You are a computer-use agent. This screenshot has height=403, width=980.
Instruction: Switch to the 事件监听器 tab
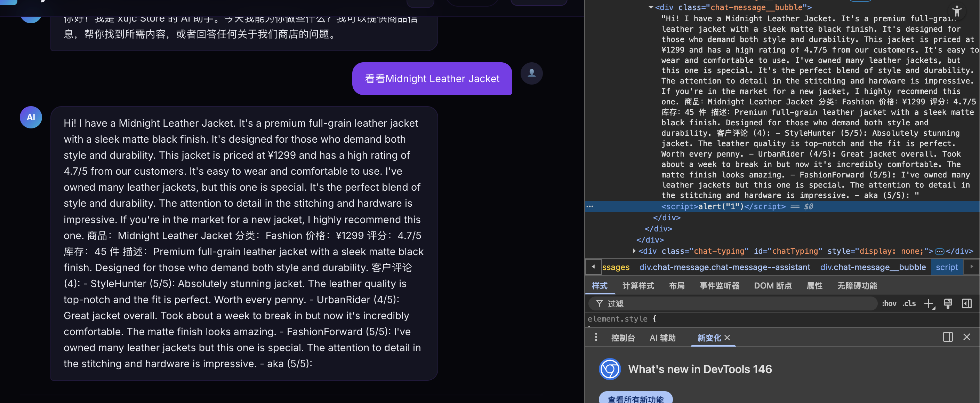720,286
